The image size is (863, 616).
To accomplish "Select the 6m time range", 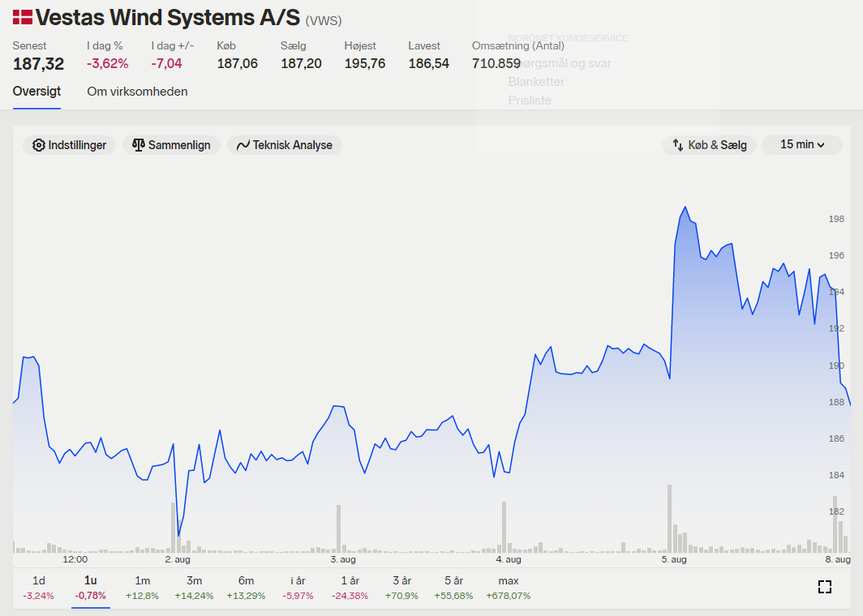I will coord(246,588).
